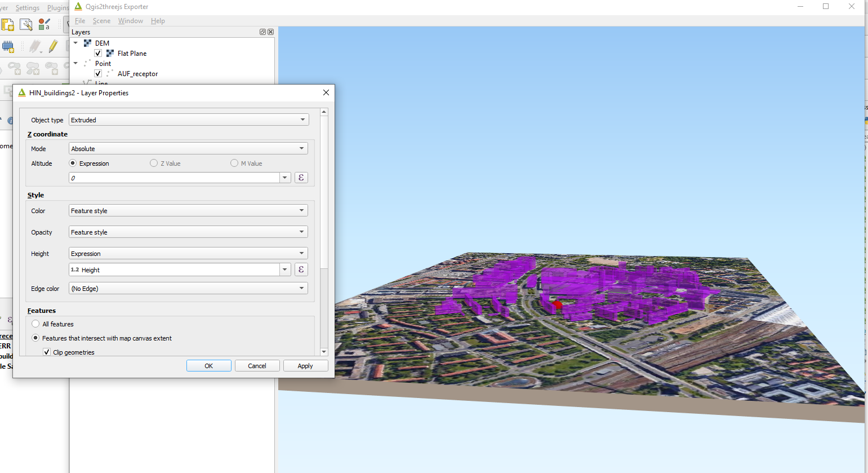Image resolution: width=868 pixels, height=473 pixels.
Task: Open the expression builder beside the Altitude field
Action: (x=301, y=177)
